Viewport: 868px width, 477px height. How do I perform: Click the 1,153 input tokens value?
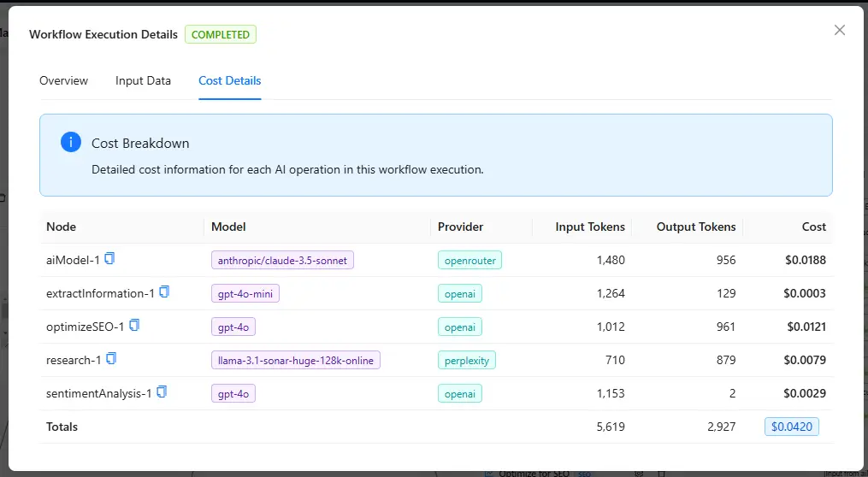[611, 393]
